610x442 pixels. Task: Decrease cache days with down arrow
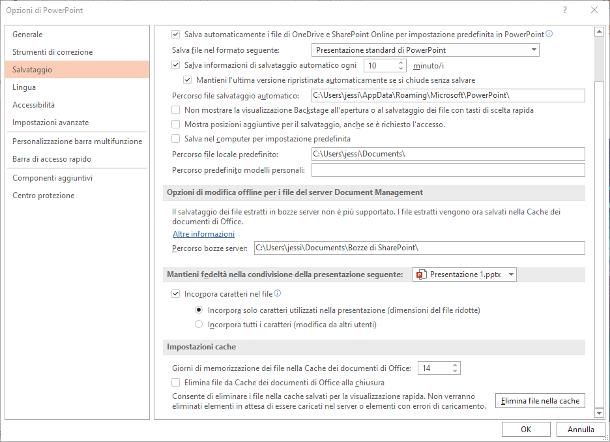[x=455, y=371]
